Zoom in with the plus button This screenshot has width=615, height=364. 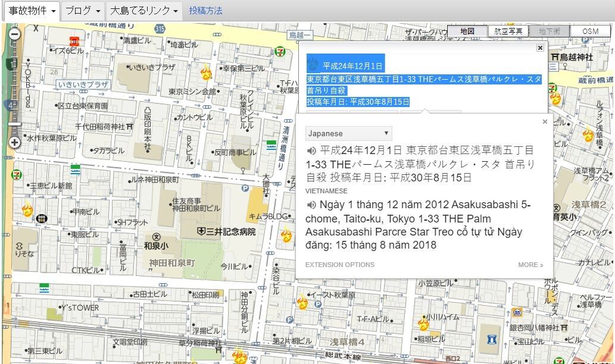14,142
